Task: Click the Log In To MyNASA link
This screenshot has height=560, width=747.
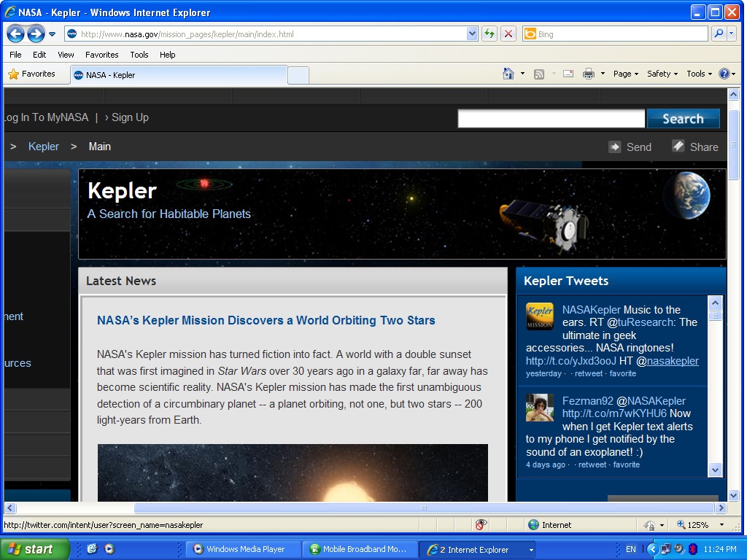Action: (x=46, y=117)
